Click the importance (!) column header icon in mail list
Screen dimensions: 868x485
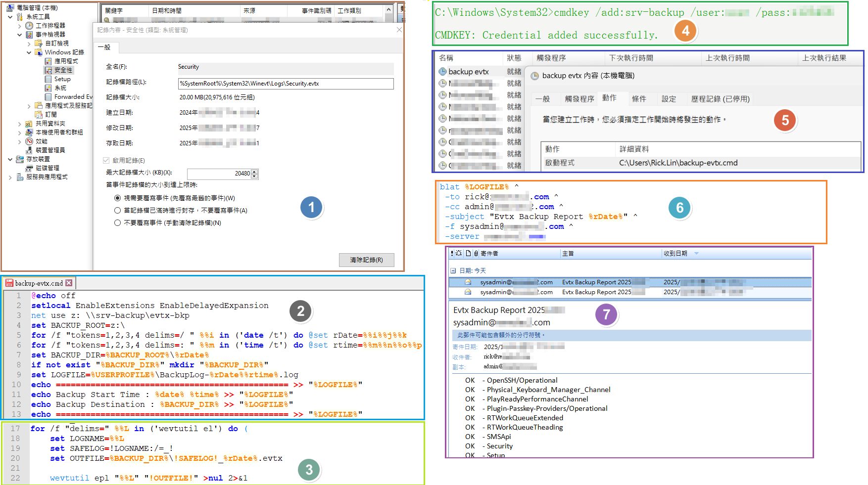click(x=452, y=253)
